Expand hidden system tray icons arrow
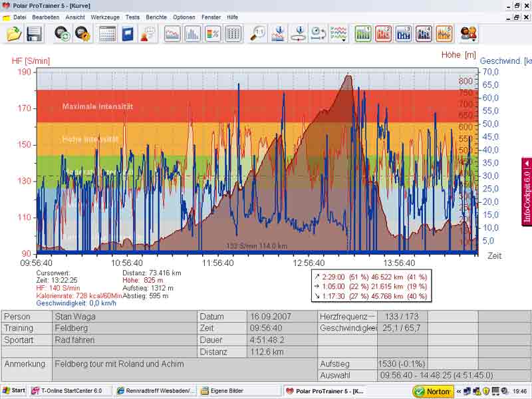This screenshot has width=532, height=399. click(x=458, y=392)
